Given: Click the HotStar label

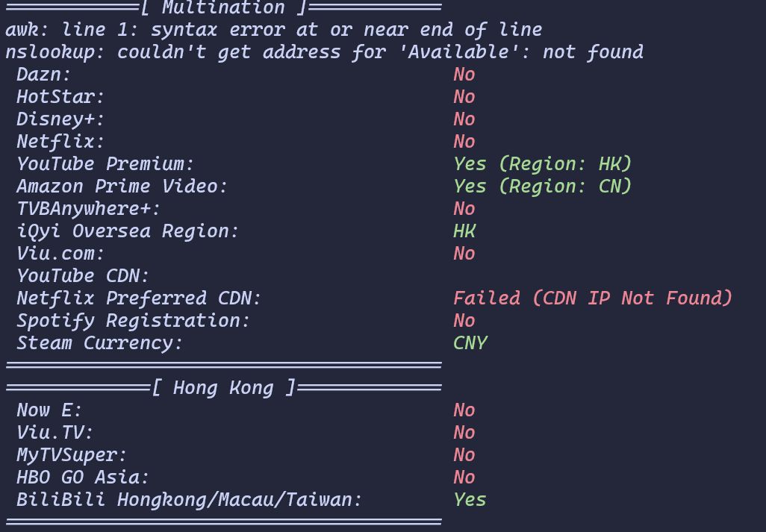Looking at the screenshot, I should [60, 97].
